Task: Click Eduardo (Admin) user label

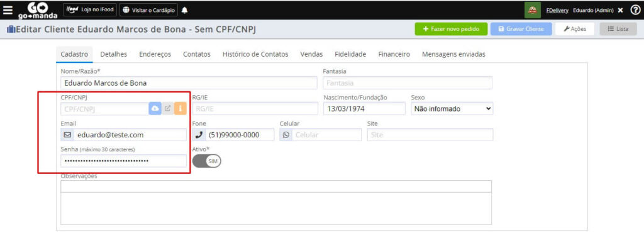Action: pos(593,10)
